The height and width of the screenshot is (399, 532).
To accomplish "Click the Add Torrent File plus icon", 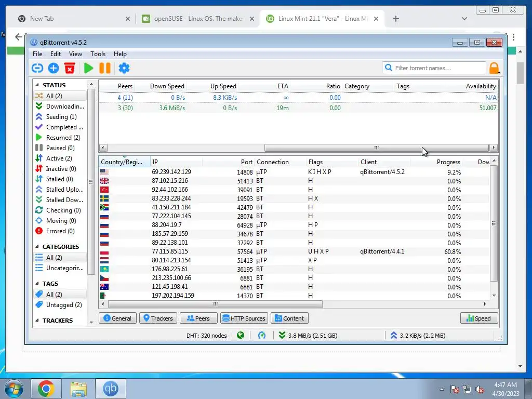I will (x=54, y=68).
